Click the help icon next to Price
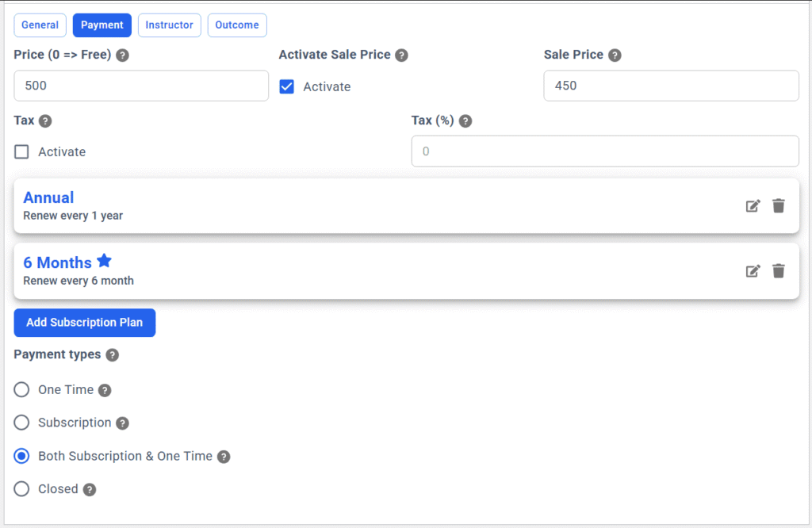Viewport: 812px width, 528px height. click(122, 55)
